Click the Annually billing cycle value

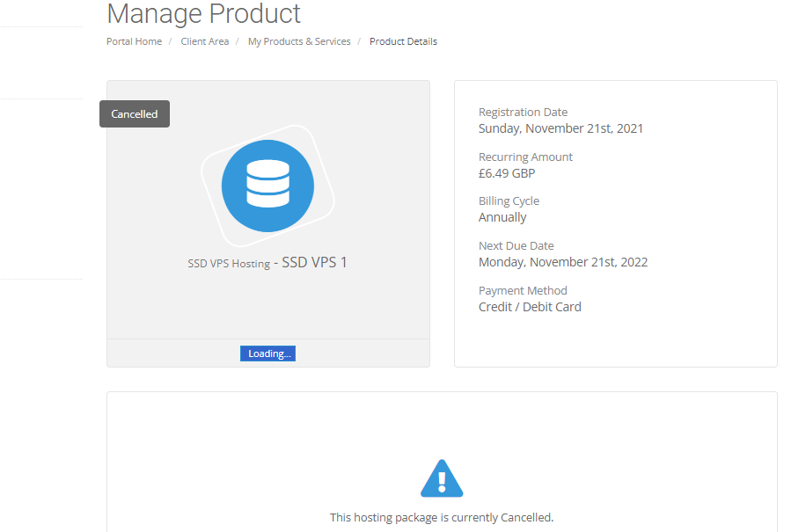click(502, 217)
